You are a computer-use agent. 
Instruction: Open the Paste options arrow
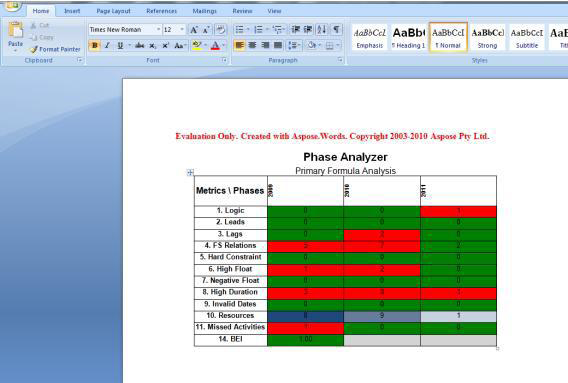(x=16, y=50)
